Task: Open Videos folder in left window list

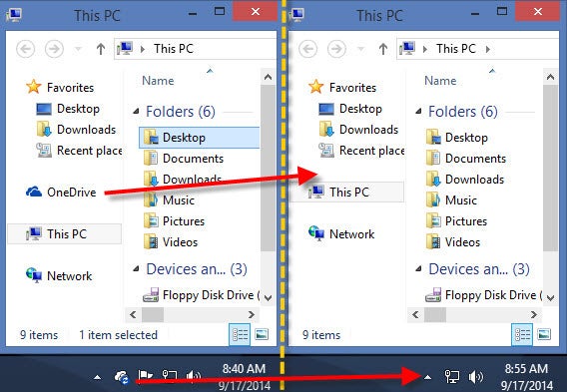Action: tap(171, 241)
